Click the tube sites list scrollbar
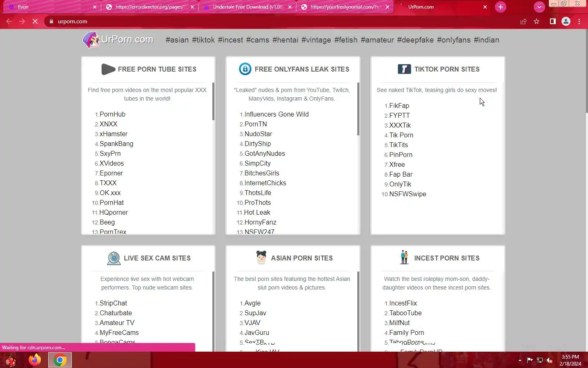 click(213, 101)
